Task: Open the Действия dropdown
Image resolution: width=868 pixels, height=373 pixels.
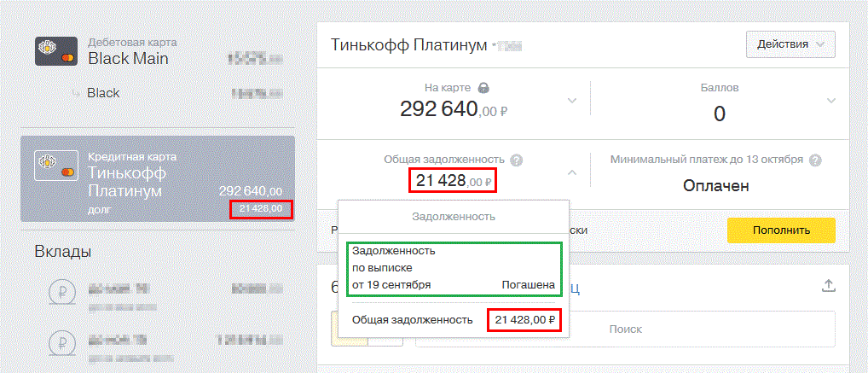Action: point(790,44)
